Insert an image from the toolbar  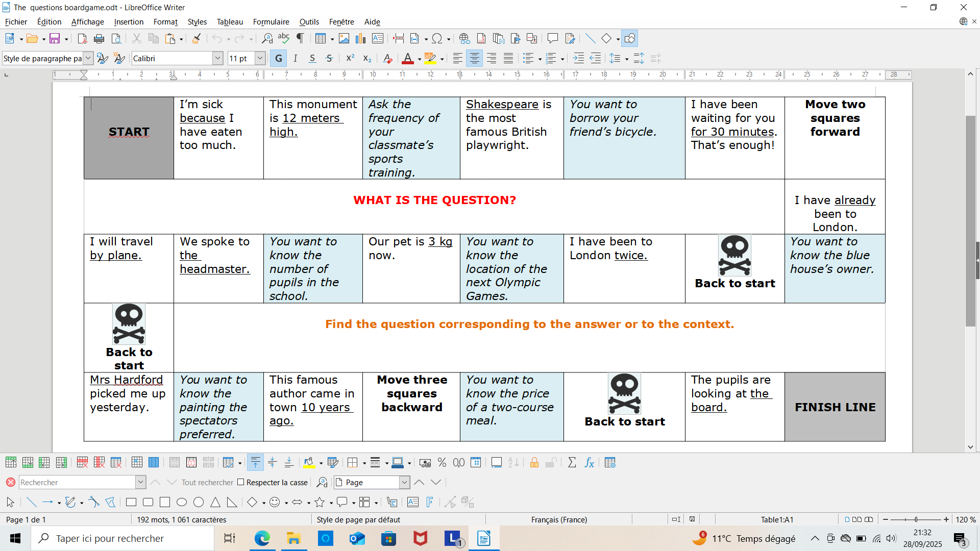tap(344, 38)
